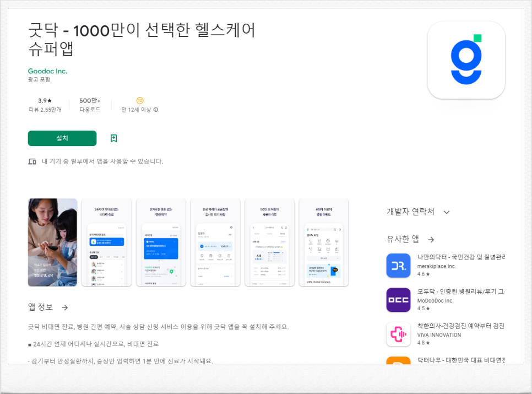532x394 pixels.
Task: Open 착한의사-건강검진 app title
Action: tap(461, 326)
